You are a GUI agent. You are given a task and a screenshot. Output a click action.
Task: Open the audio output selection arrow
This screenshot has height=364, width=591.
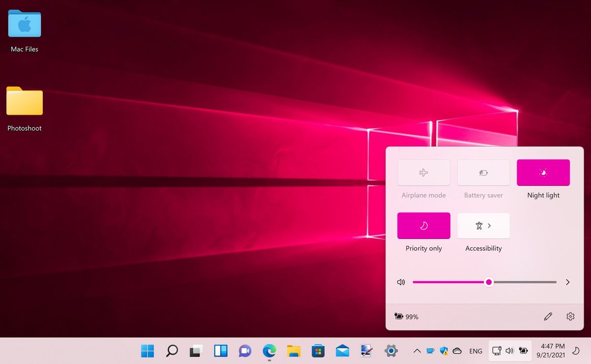click(x=567, y=282)
